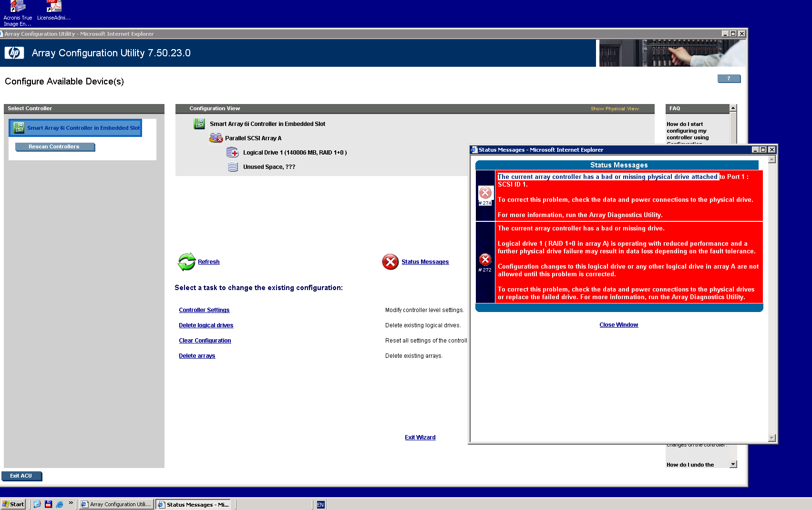
Task: Open the Status Messages link
Action: (425, 262)
